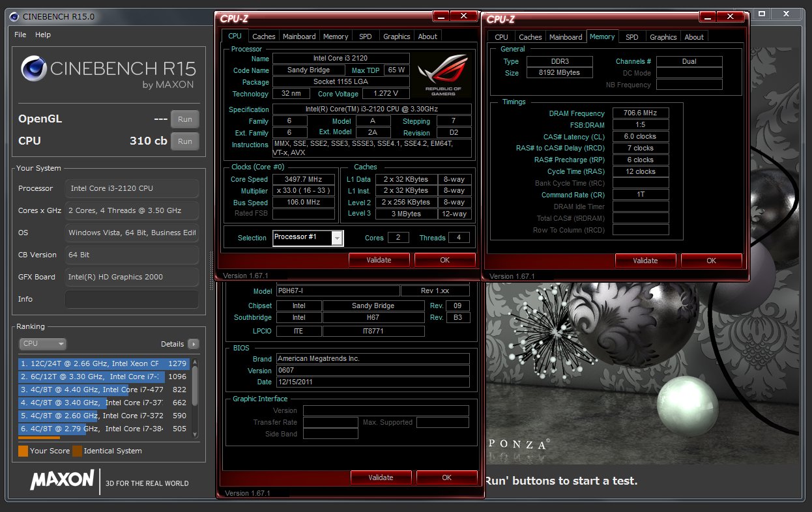Close the Memory CPU-Z window
Viewport: 812px width, 512px height.
(x=731, y=16)
